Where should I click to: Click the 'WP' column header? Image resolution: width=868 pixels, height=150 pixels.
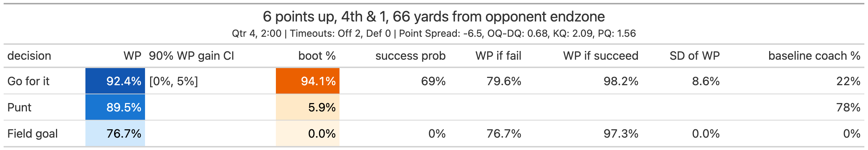coord(132,56)
